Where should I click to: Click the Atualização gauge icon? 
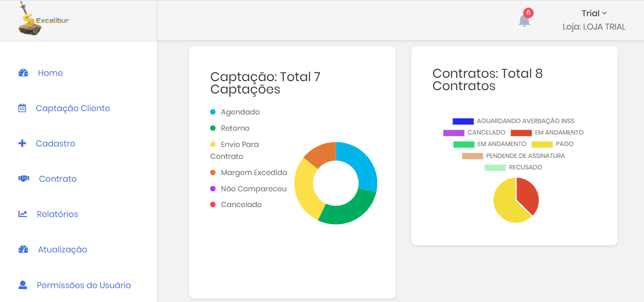pyautogui.click(x=23, y=250)
